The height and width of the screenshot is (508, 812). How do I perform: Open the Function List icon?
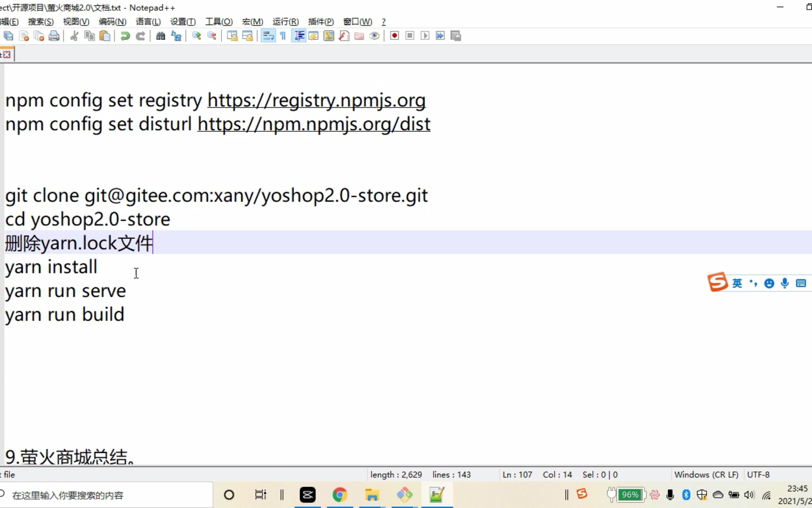(x=344, y=36)
